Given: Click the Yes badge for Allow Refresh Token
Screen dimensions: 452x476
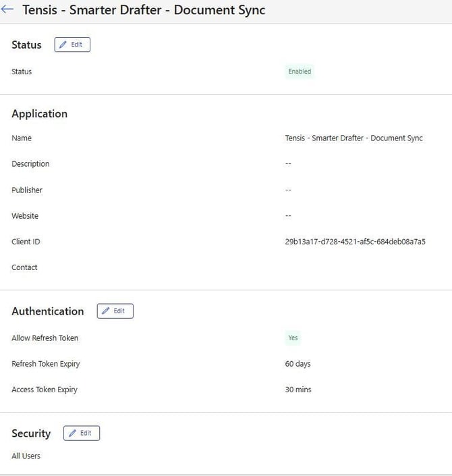Looking at the screenshot, I should point(293,338).
